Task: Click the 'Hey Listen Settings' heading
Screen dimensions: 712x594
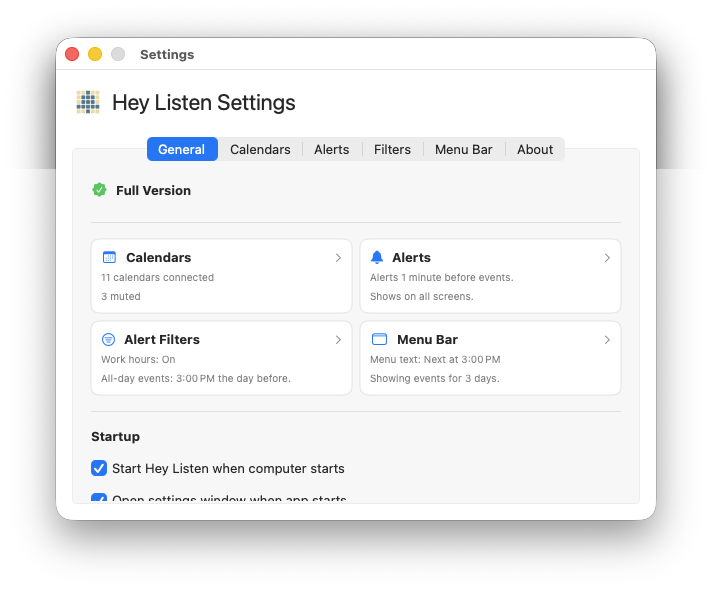Action: 203,102
